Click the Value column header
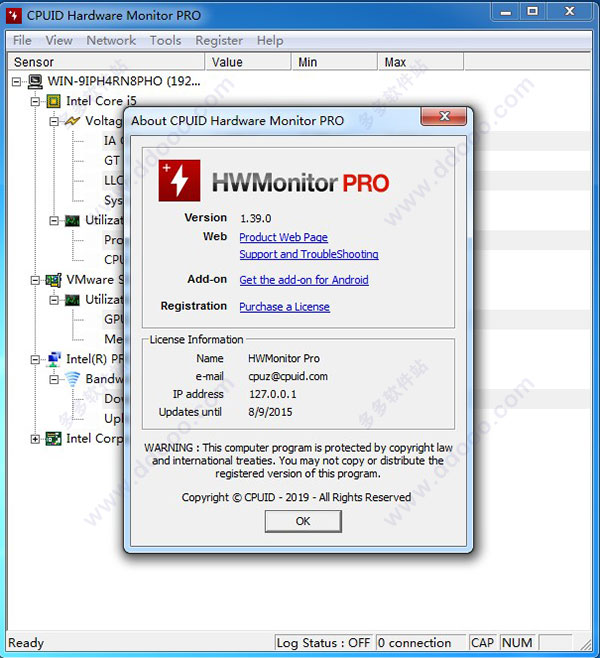600x658 pixels. (x=248, y=62)
